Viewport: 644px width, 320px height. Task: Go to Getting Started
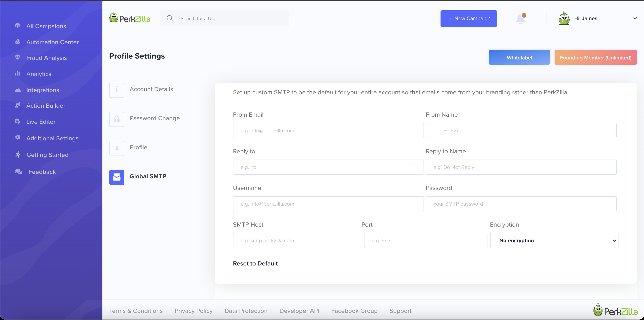[47, 155]
